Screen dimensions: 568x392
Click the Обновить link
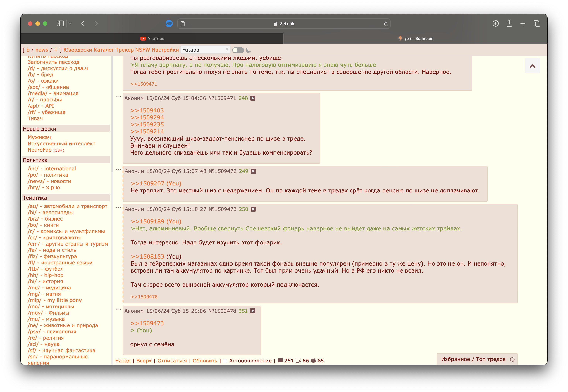coord(205,360)
